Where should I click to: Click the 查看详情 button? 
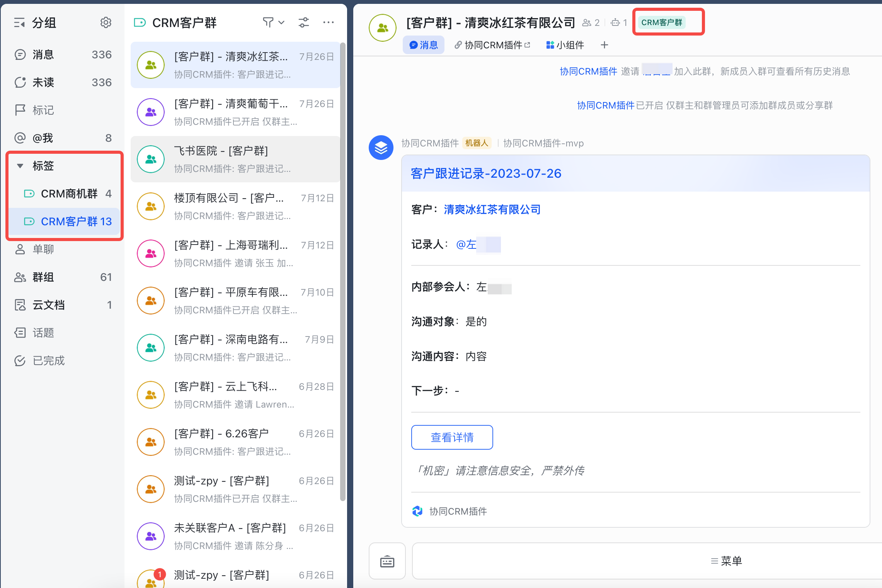pyautogui.click(x=452, y=437)
